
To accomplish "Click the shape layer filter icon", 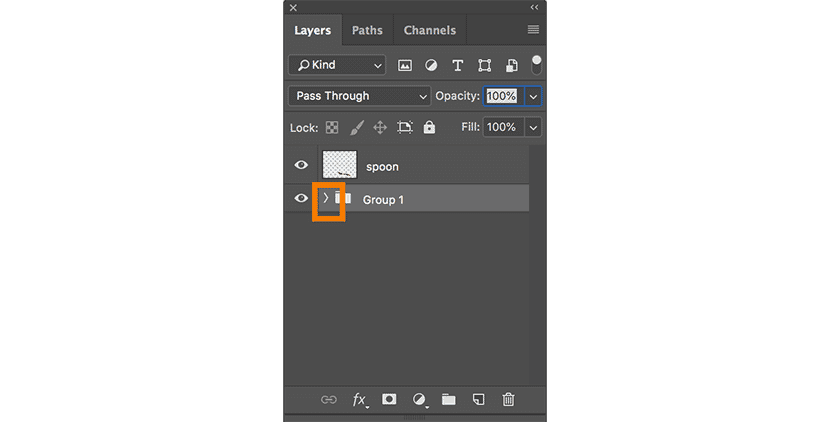I will [x=485, y=65].
